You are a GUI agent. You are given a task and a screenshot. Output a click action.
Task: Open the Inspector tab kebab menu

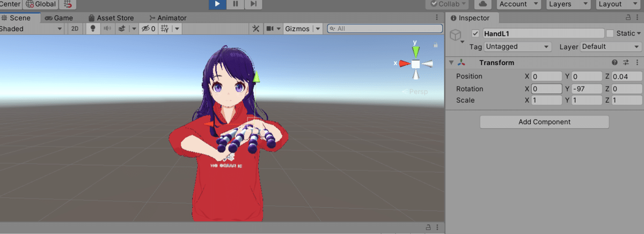tap(638, 18)
